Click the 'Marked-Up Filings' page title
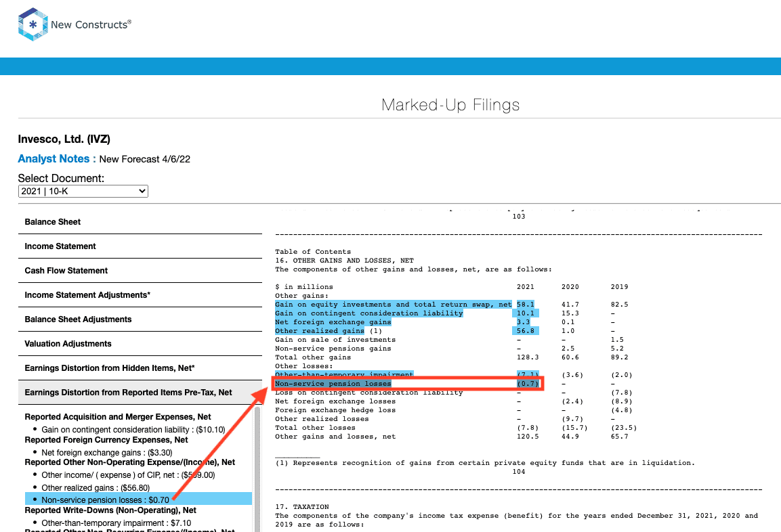Screen dimensions: 781x532 tap(450, 105)
